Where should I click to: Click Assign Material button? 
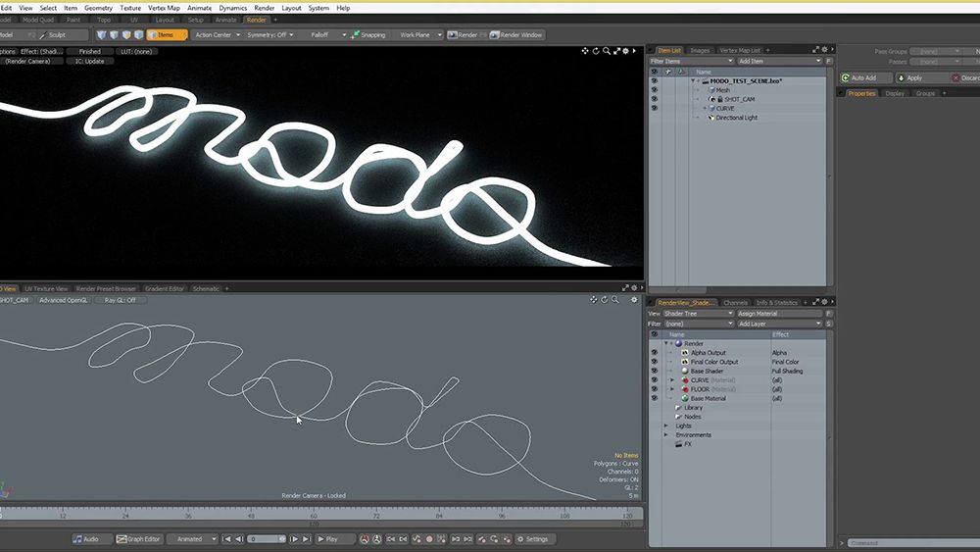tap(779, 313)
